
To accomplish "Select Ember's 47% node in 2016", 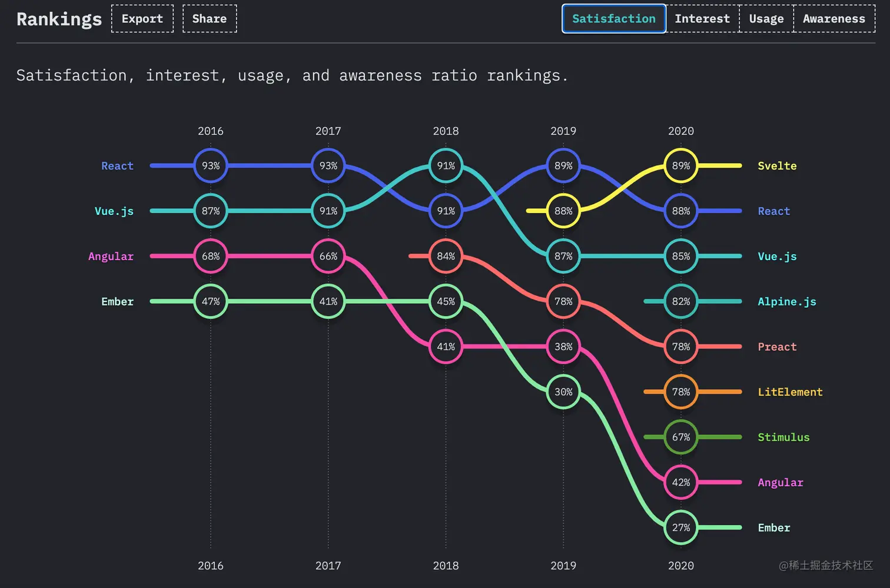I will click(x=211, y=301).
